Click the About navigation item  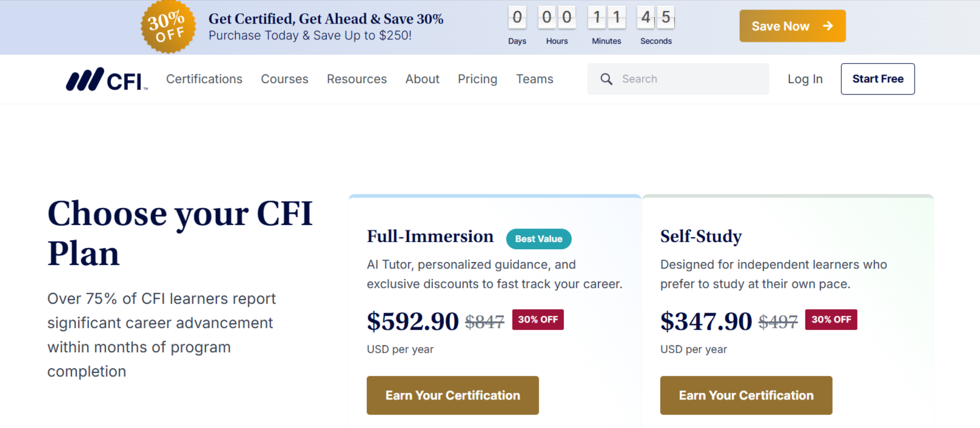(x=422, y=79)
